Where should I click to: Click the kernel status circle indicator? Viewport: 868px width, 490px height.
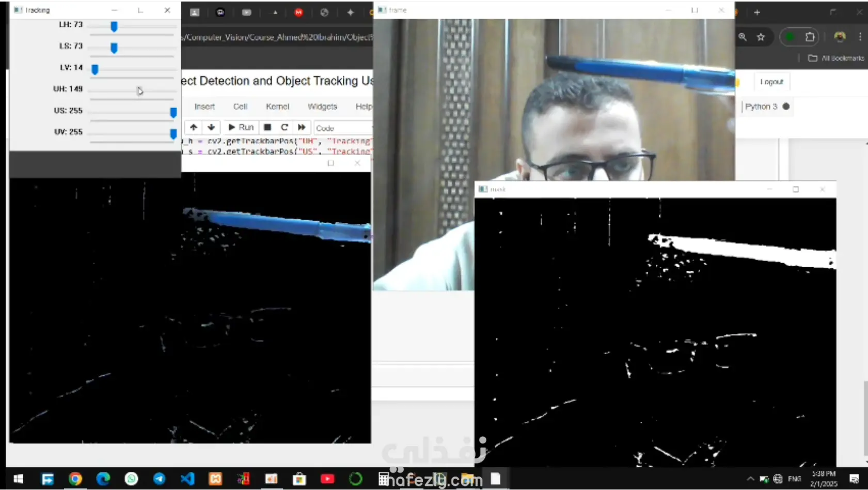pos(786,106)
